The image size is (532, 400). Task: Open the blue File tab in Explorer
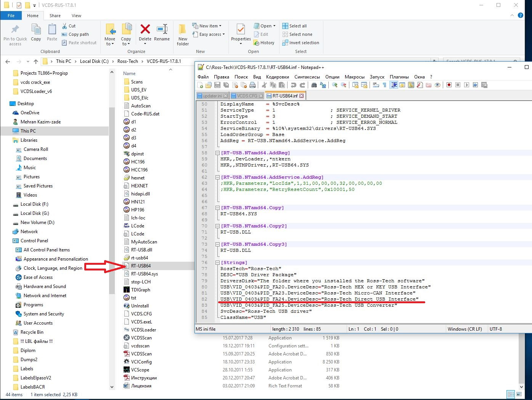coord(11,16)
